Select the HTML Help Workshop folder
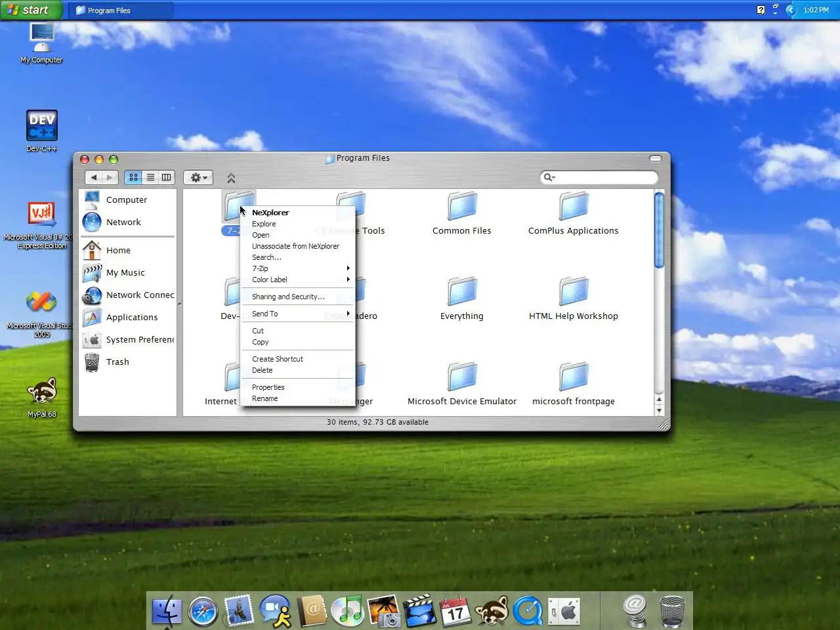 click(x=574, y=299)
